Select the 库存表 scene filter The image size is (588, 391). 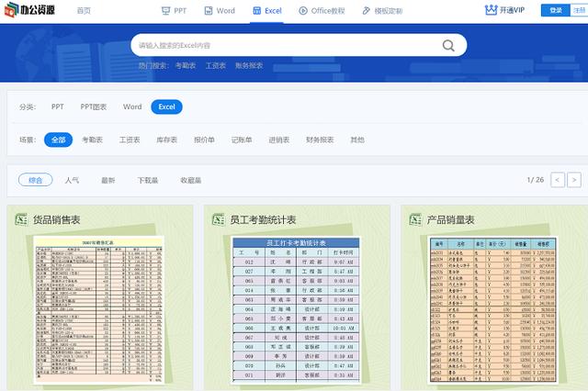click(x=166, y=140)
